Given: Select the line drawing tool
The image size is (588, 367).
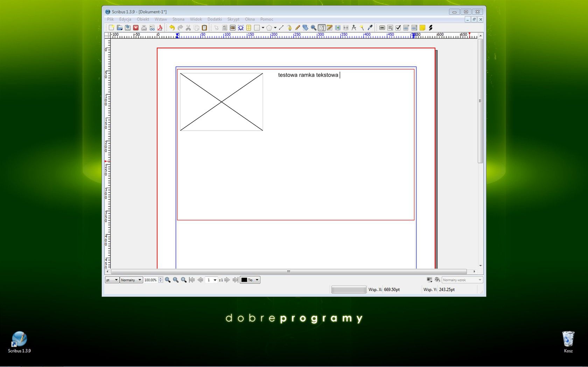Looking at the screenshot, I should click(x=281, y=28).
